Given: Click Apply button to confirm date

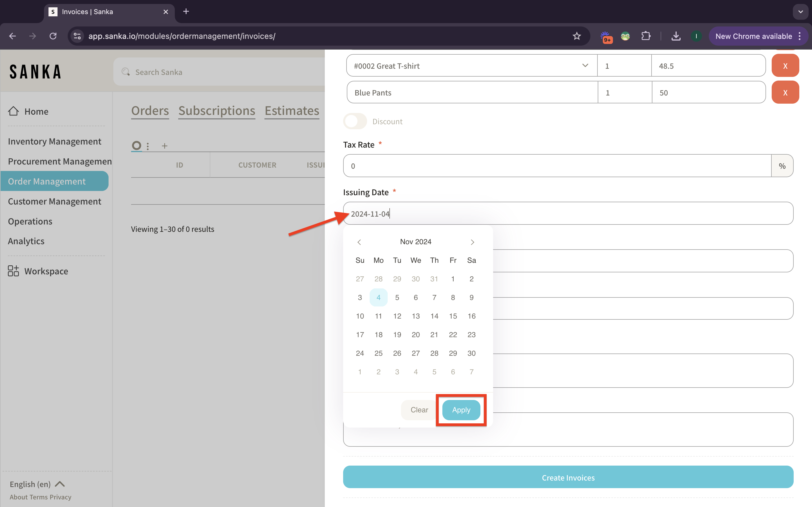Looking at the screenshot, I should pos(461,410).
